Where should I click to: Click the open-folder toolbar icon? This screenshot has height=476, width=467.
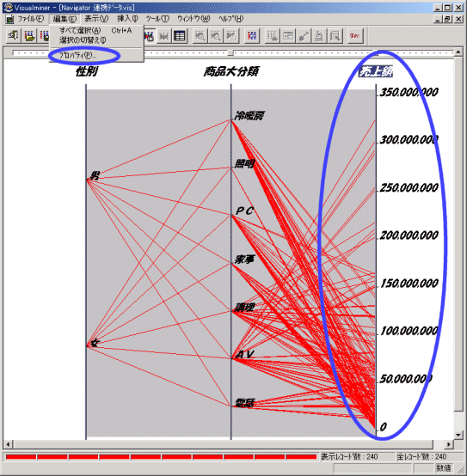29,36
